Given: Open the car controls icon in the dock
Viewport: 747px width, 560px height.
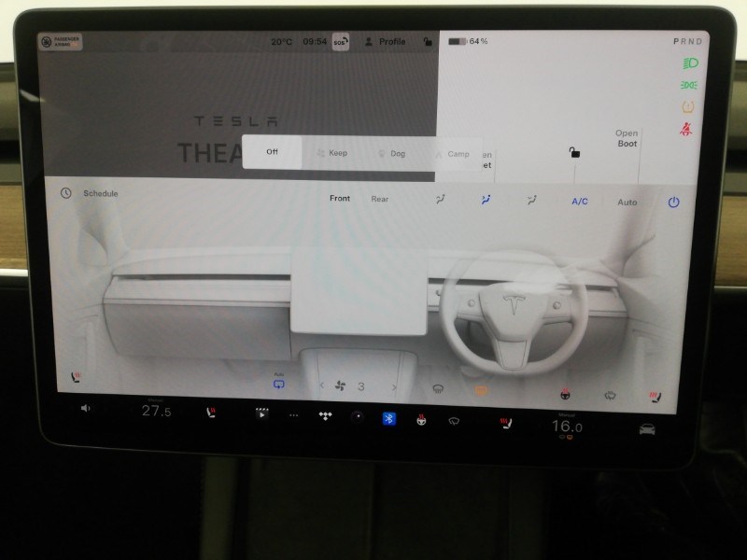Looking at the screenshot, I should (647, 429).
